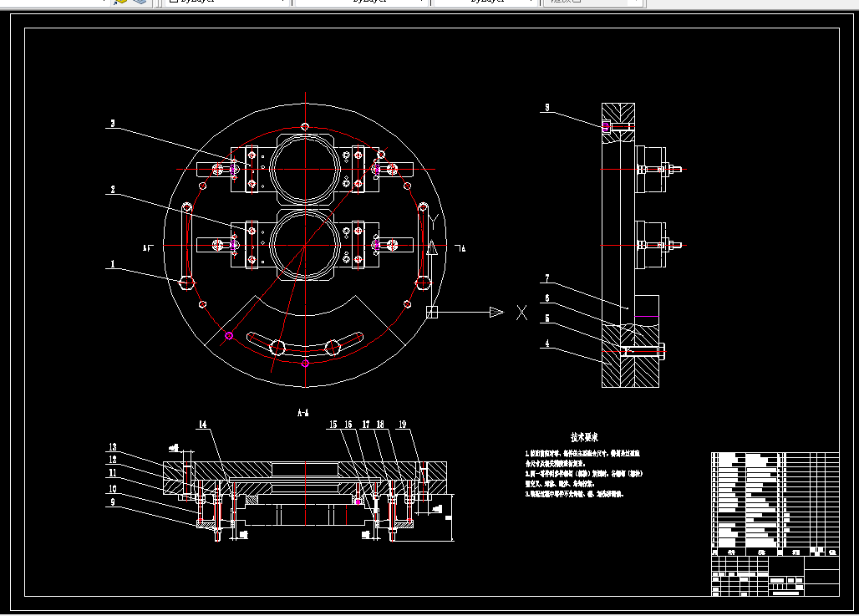This screenshot has width=859, height=616.
Task: Open the lineweight ByLayer dropdown
Action: click(485, 2)
